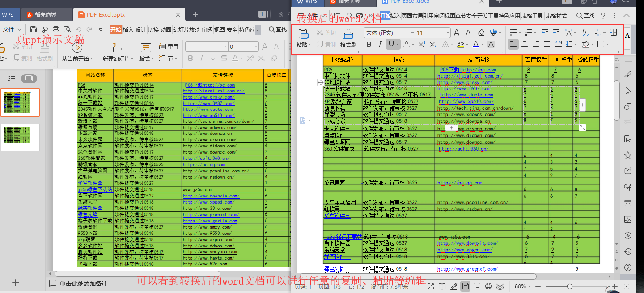Decrease font size in Word ribbon
Screen dimensions: 644x293
[469, 33]
